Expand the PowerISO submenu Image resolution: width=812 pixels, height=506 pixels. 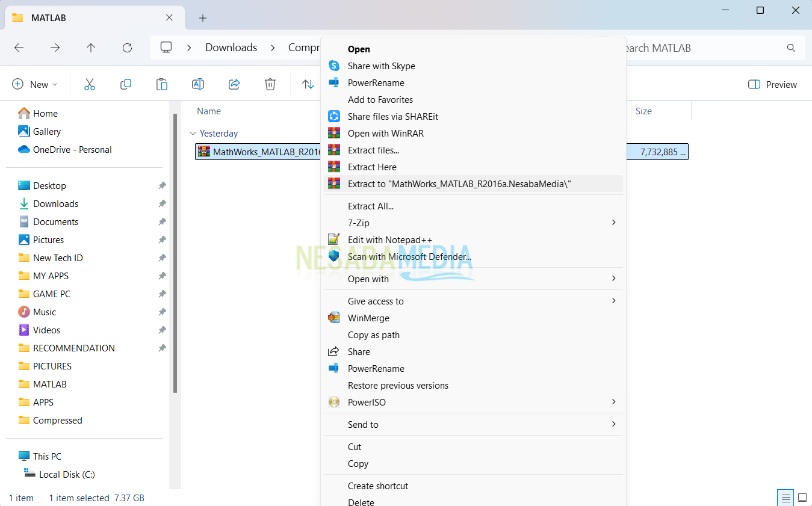(614, 402)
